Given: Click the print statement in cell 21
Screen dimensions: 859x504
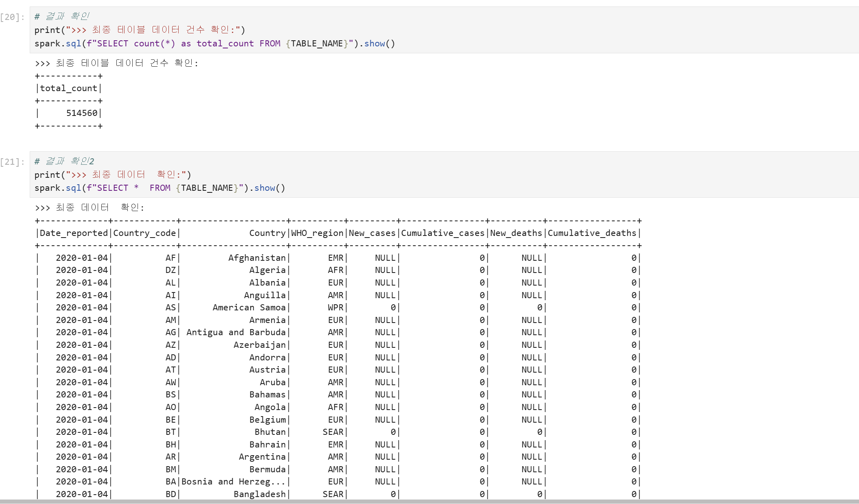Looking at the screenshot, I should pos(112,175).
